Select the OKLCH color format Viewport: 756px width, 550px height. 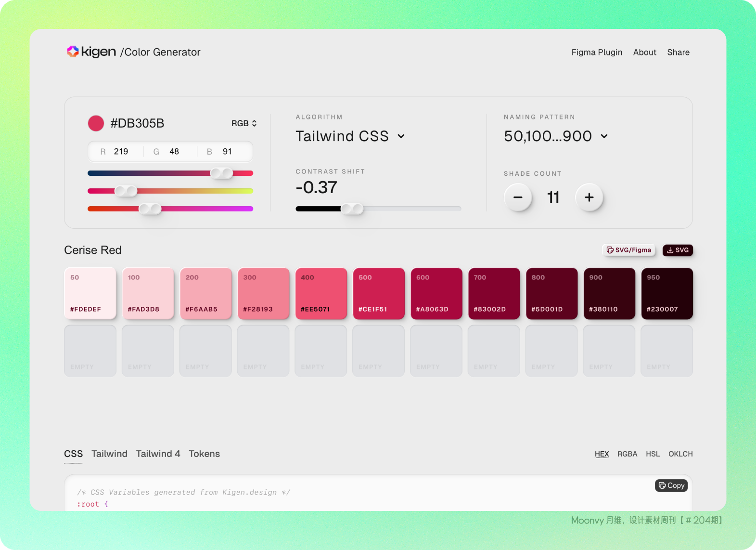point(680,454)
